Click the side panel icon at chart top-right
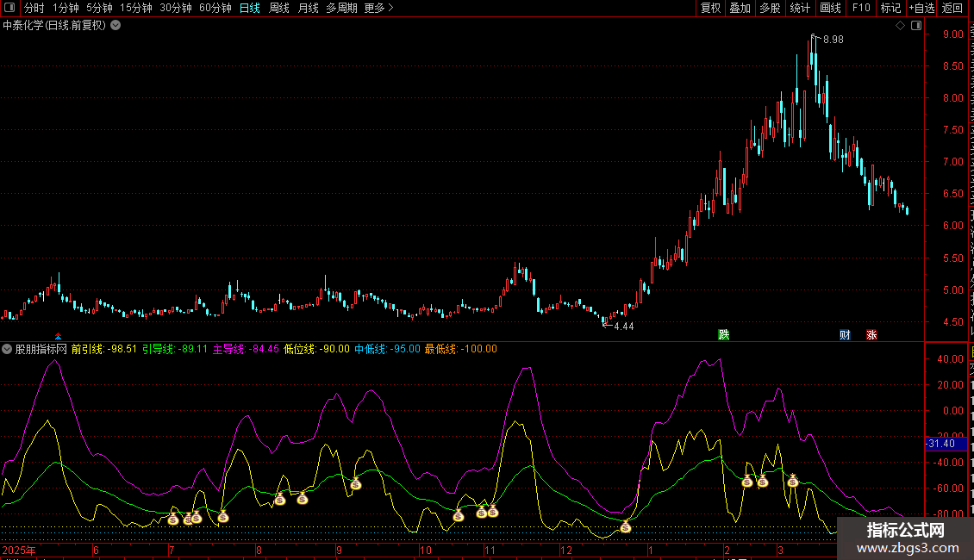This screenshot has height=560, width=974. pos(915,26)
